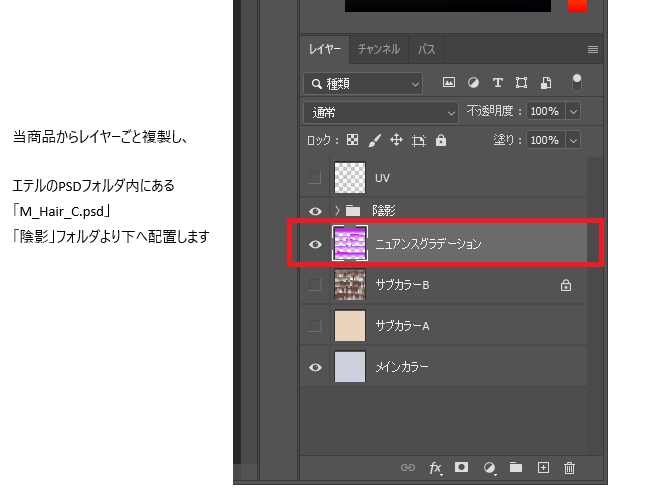Show the サブカラーB layer visibility box

point(315,284)
